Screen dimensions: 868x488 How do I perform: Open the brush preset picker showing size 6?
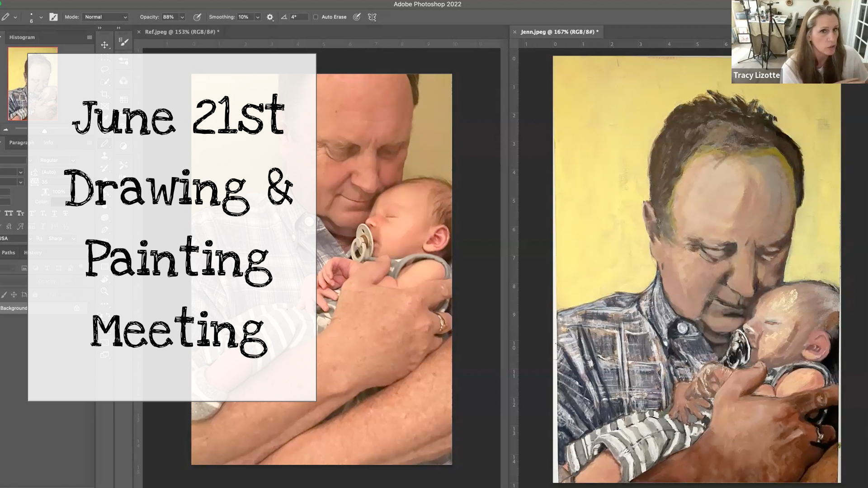click(31, 17)
